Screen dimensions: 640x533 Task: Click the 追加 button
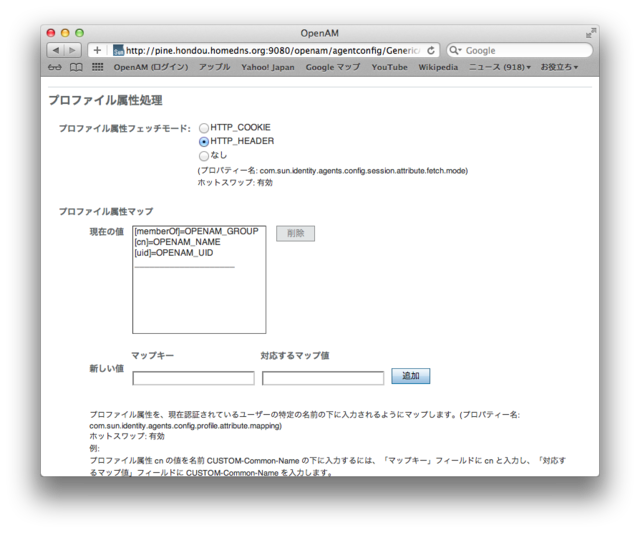410,376
